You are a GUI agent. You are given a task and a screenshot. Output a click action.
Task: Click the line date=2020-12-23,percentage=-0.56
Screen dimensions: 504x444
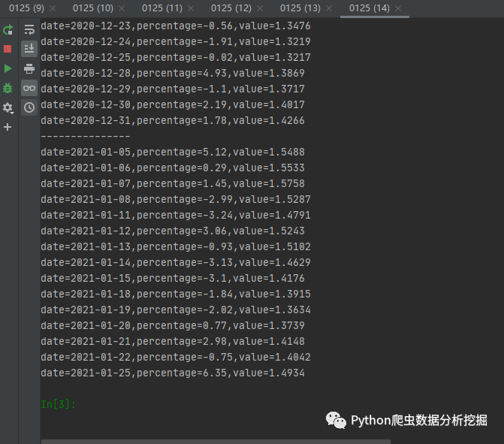(176, 26)
